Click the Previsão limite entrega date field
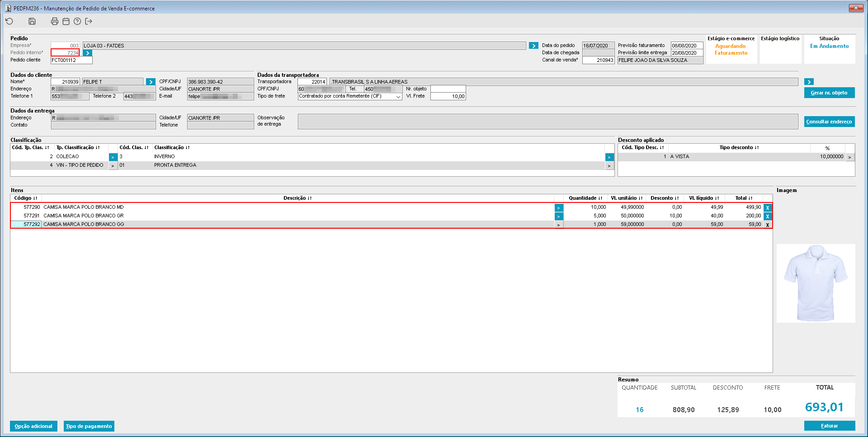The image size is (868, 437). point(687,53)
